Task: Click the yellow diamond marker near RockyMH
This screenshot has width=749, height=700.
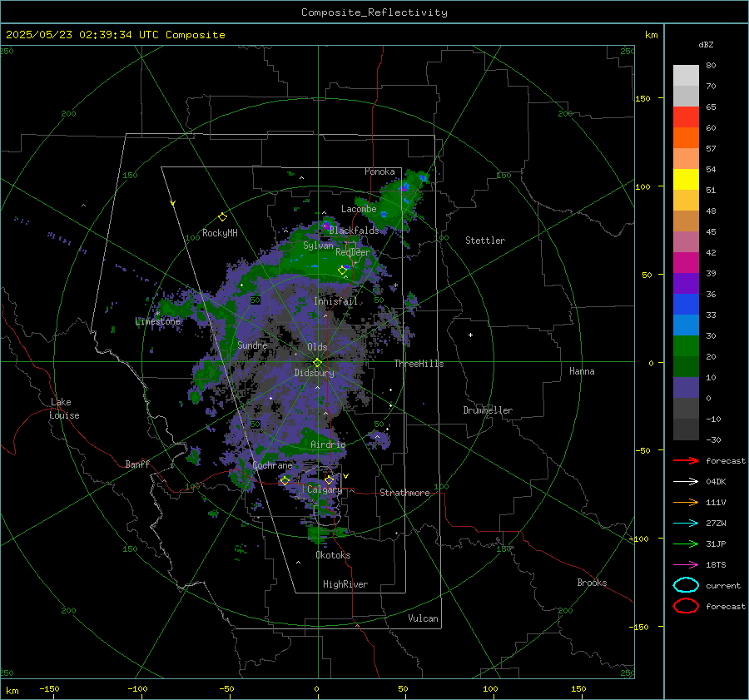Action: coord(222,217)
